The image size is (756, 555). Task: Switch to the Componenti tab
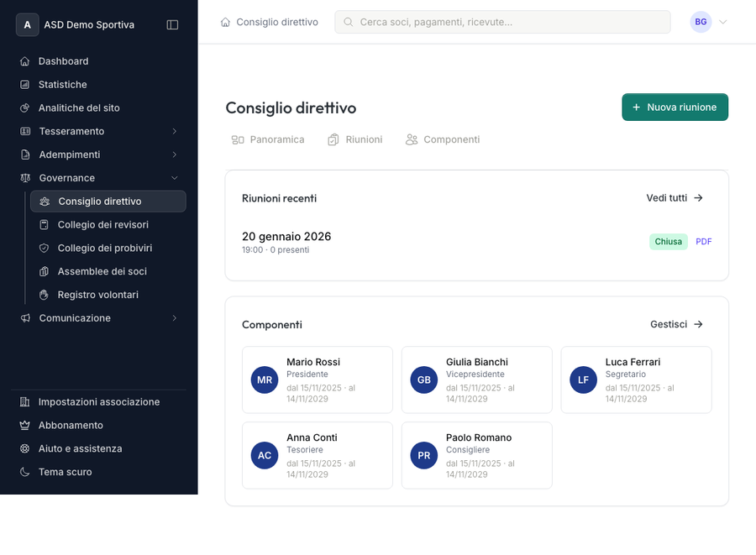[x=443, y=139]
